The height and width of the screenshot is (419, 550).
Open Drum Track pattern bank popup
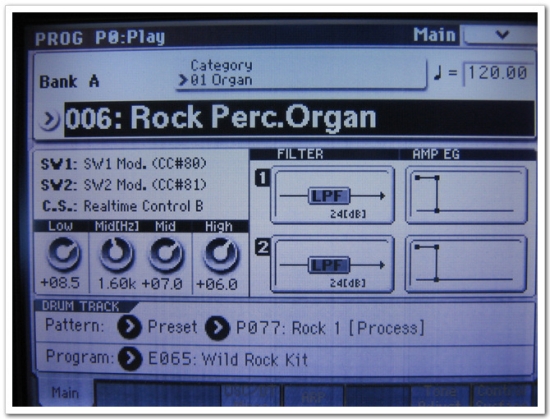pyautogui.click(x=129, y=326)
